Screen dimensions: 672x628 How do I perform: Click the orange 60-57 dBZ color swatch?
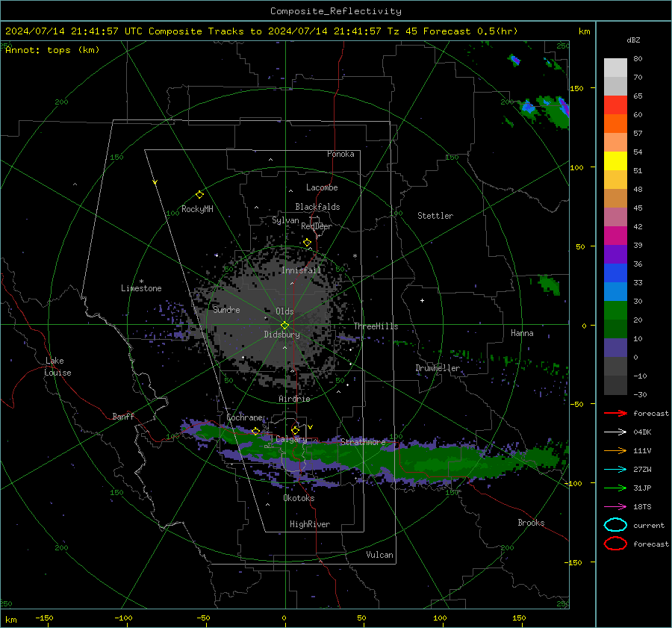615,124
